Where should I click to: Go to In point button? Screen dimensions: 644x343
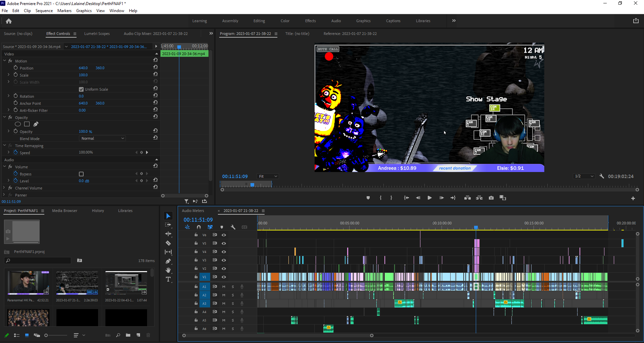tap(406, 198)
